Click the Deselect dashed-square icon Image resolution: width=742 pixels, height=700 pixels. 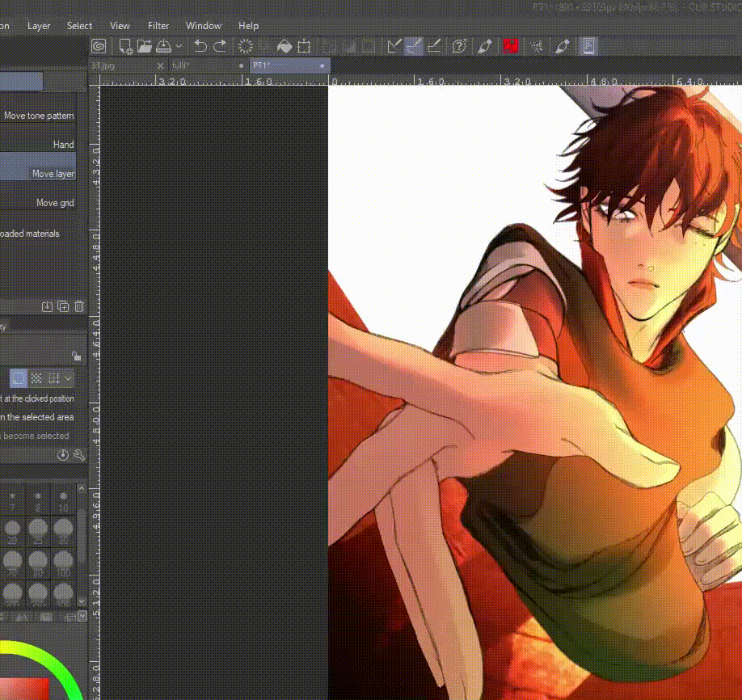point(329,46)
